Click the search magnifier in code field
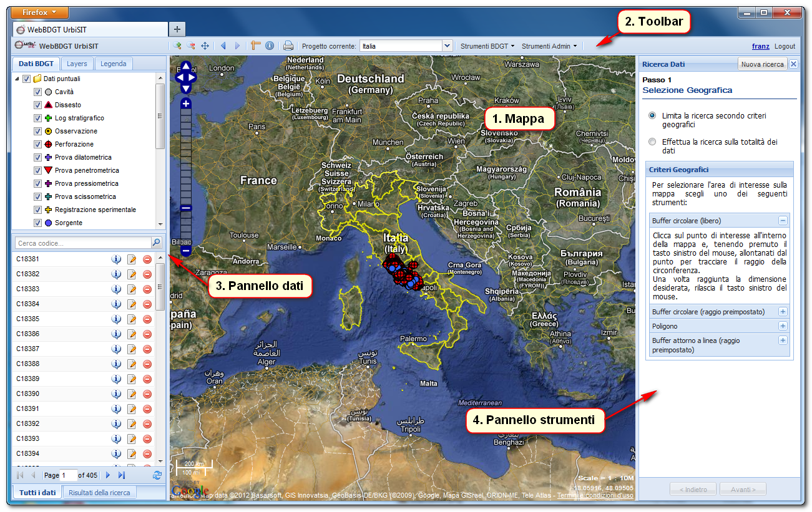Image resolution: width=812 pixels, height=512 pixels. point(157,243)
